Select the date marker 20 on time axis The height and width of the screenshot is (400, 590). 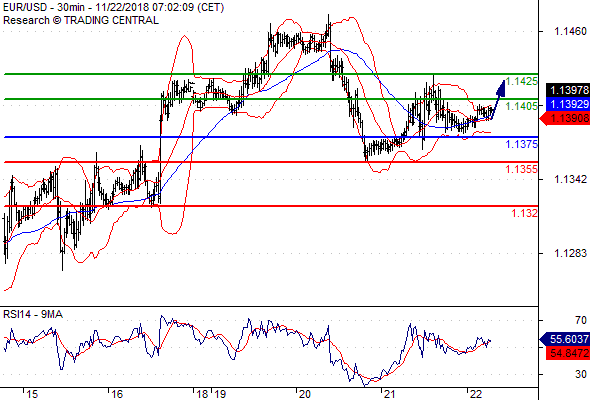(x=305, y=394)
